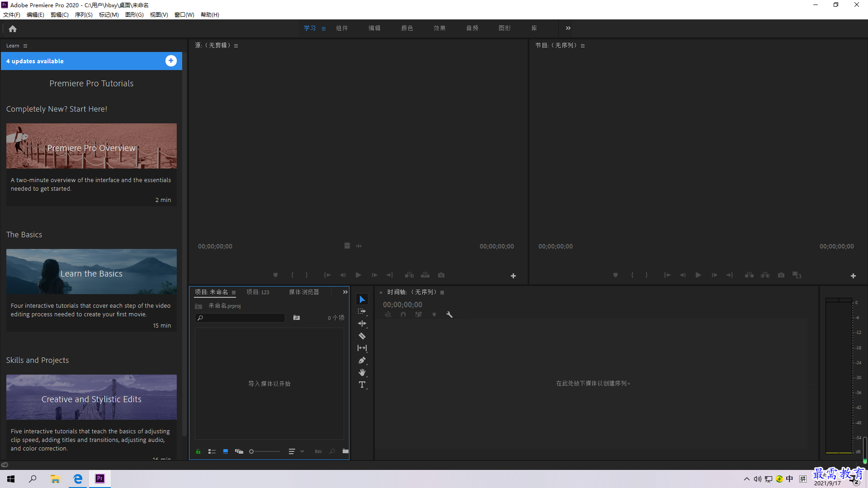Open Learn the Basics tutorial thumbnail

point(91,272)
